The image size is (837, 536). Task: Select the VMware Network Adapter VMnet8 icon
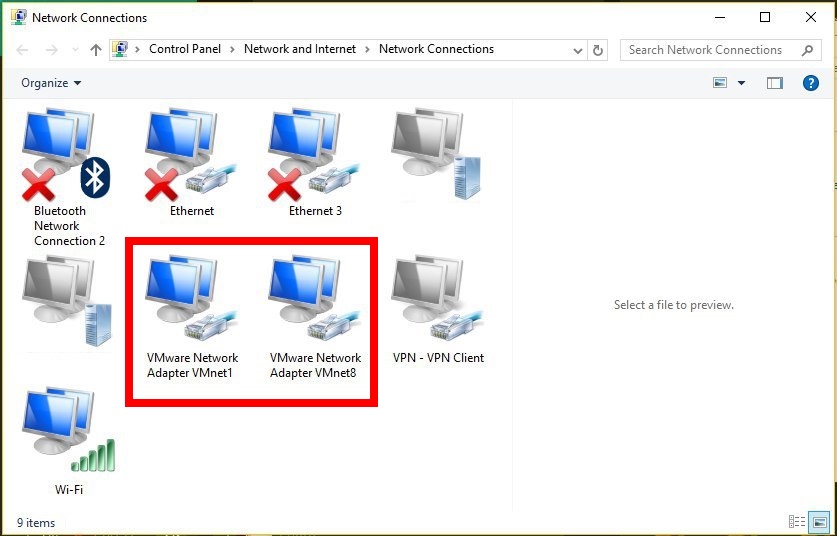point(313,298)
